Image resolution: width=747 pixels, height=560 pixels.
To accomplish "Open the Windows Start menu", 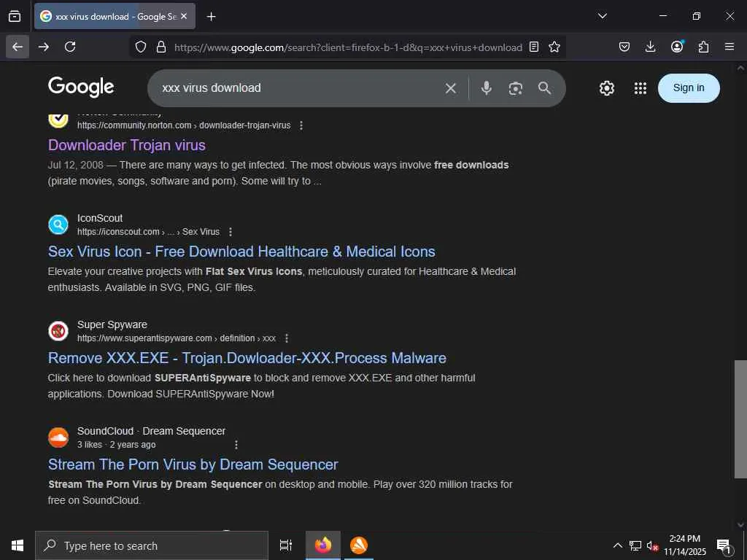I will click(x=18, y=545).
